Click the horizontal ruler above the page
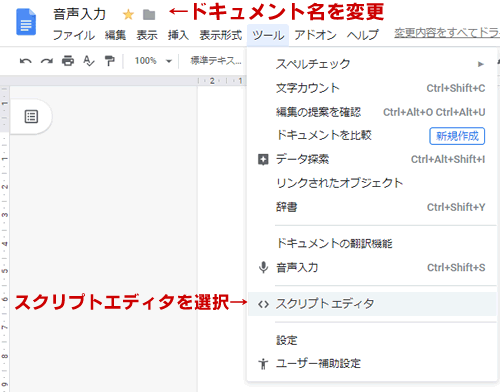 (123, 81)
